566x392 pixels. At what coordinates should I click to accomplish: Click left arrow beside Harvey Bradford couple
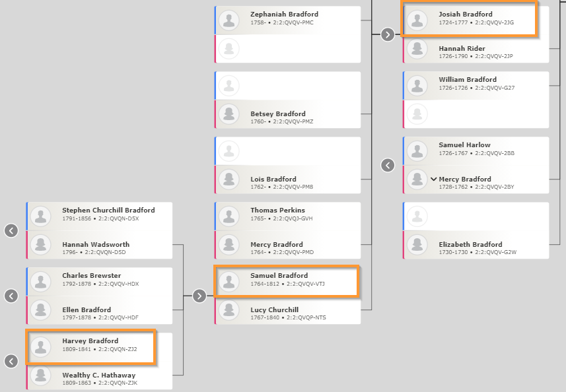click(11, 361)
